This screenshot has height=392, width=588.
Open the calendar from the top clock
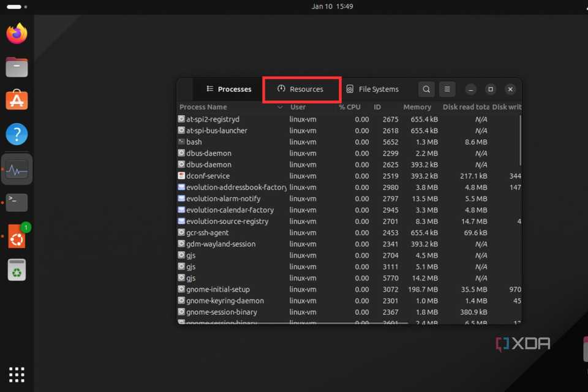pyautogui.click(x=333, y=6)
